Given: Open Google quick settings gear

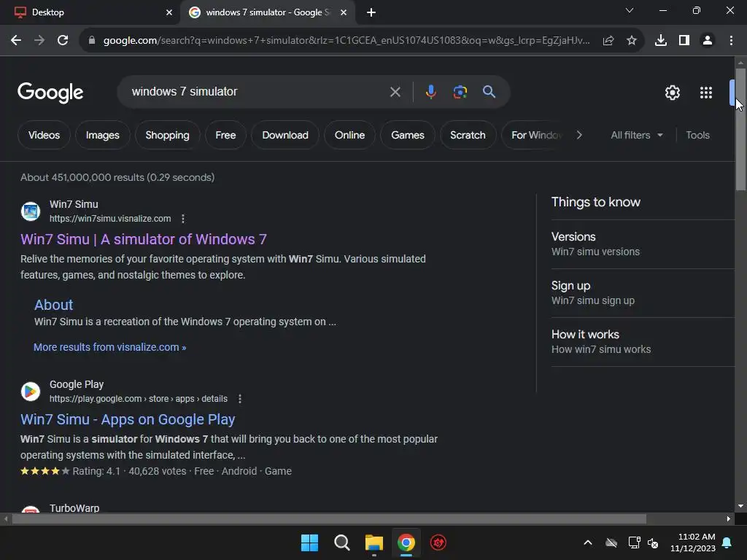Looking at the screenshot, I should click(x=672, y=93).
